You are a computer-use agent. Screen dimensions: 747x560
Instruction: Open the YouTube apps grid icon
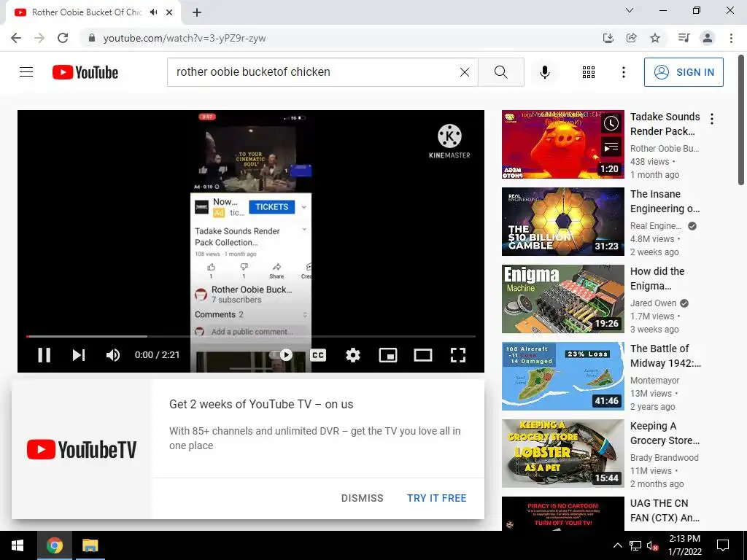589,72
